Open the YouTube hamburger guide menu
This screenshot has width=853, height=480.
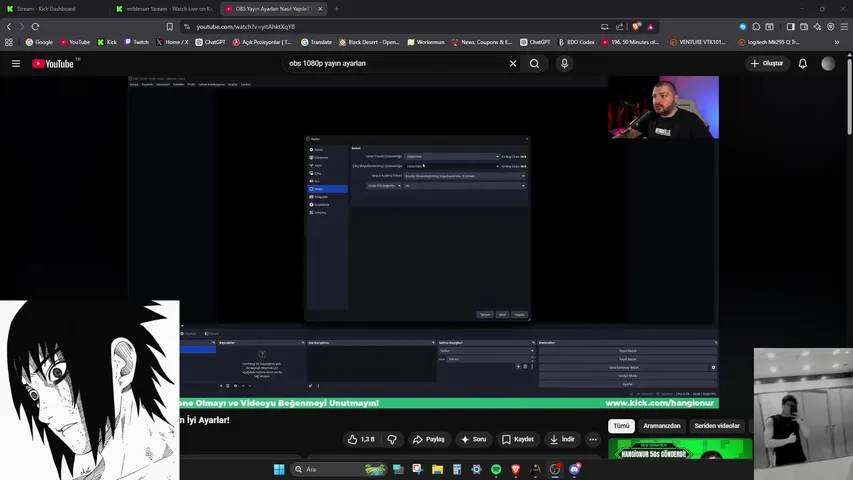coord(16,64)
